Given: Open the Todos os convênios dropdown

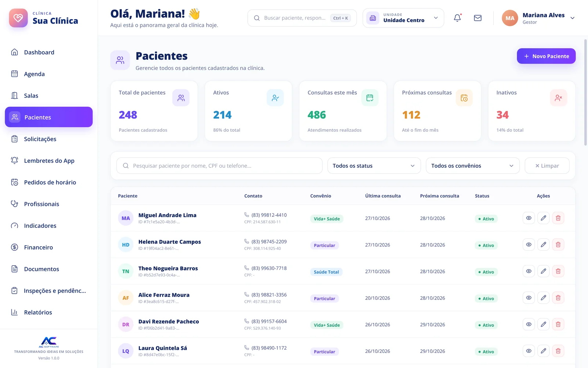Looking at the screenshot, I should (473, 166).
